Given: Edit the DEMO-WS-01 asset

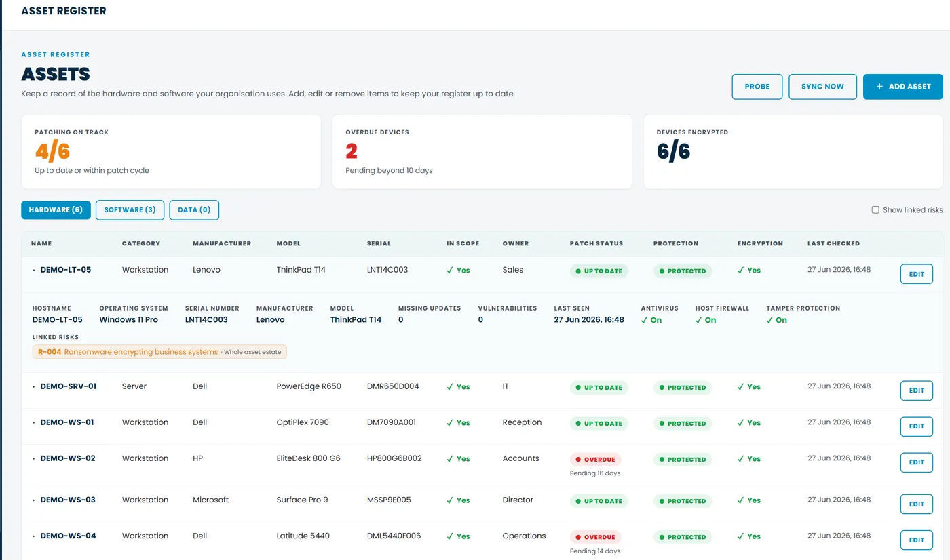Looking at the screenshot, I should [917, 426].
